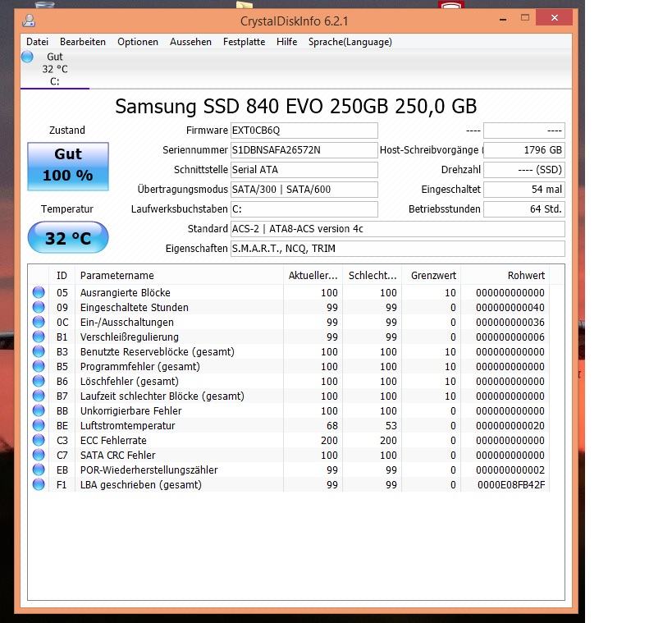
Task: Click the Grenzwert column header
Action: pyautogui.click(x=431, y=275)
